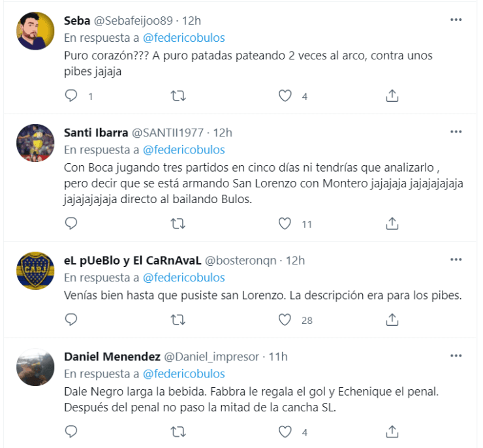The width and height of the screenshot is (483, 448).
Task: Open Daniel Menendez's profile name link
Action: point(112,357)
